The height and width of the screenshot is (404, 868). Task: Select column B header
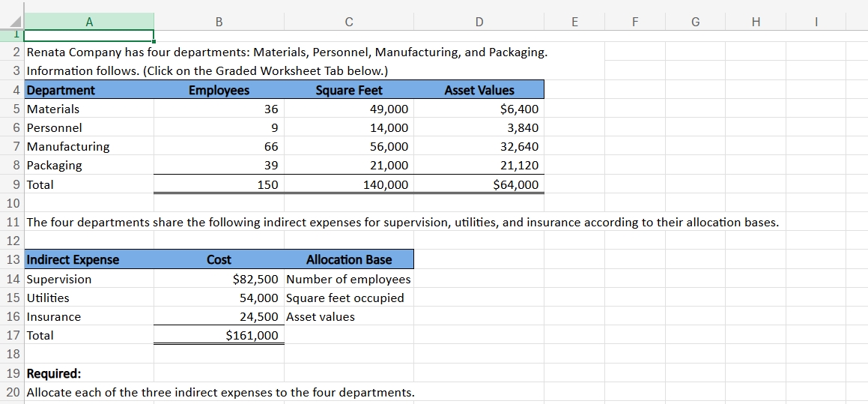(219, 22)
